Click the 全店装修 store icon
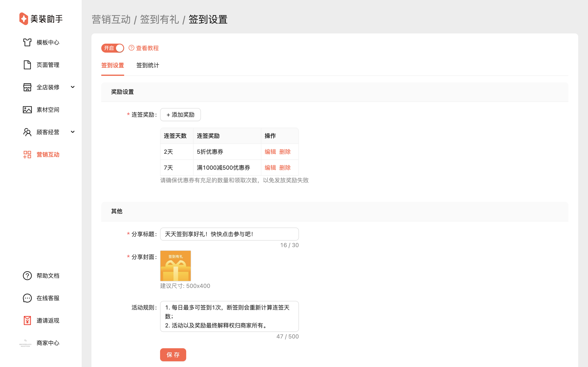Viewport: 588px width, 367px height. point(27,87)
